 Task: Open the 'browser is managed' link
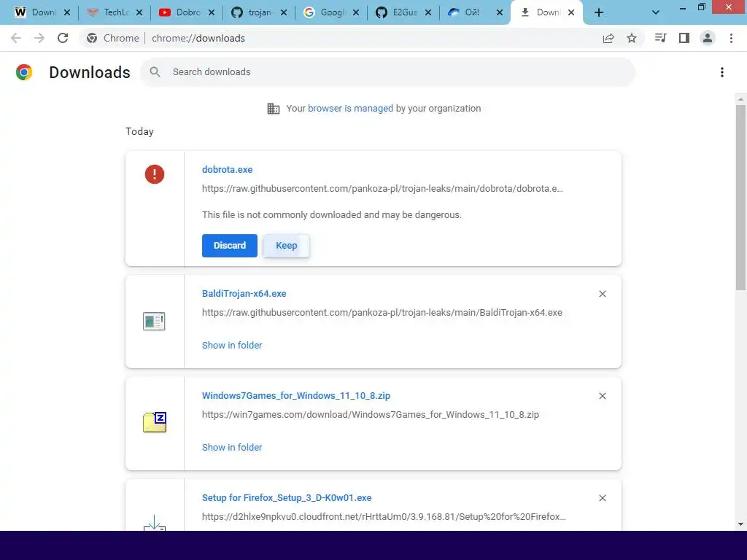point(350,109)
